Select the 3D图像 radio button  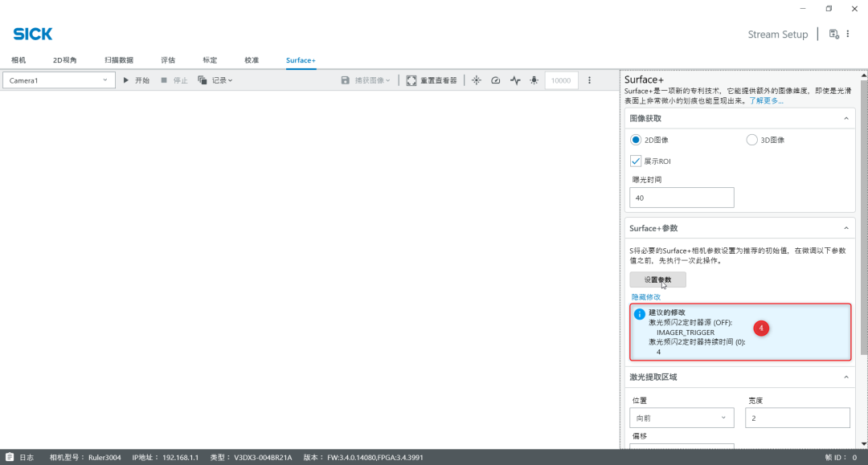pos(752,140)
